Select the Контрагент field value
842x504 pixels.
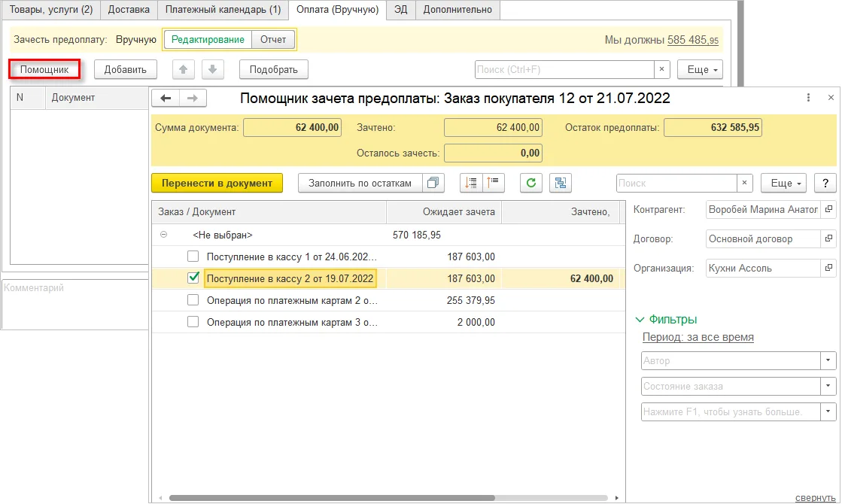pos(763,209)
